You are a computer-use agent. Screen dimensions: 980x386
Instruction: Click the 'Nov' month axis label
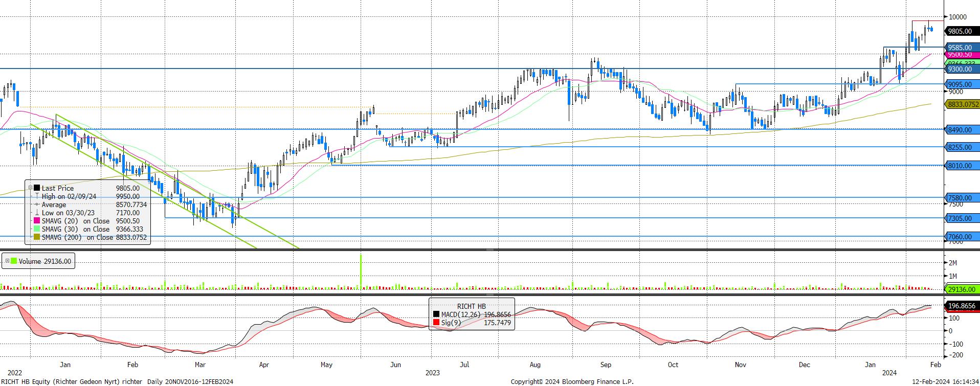(x=740, y=365)
